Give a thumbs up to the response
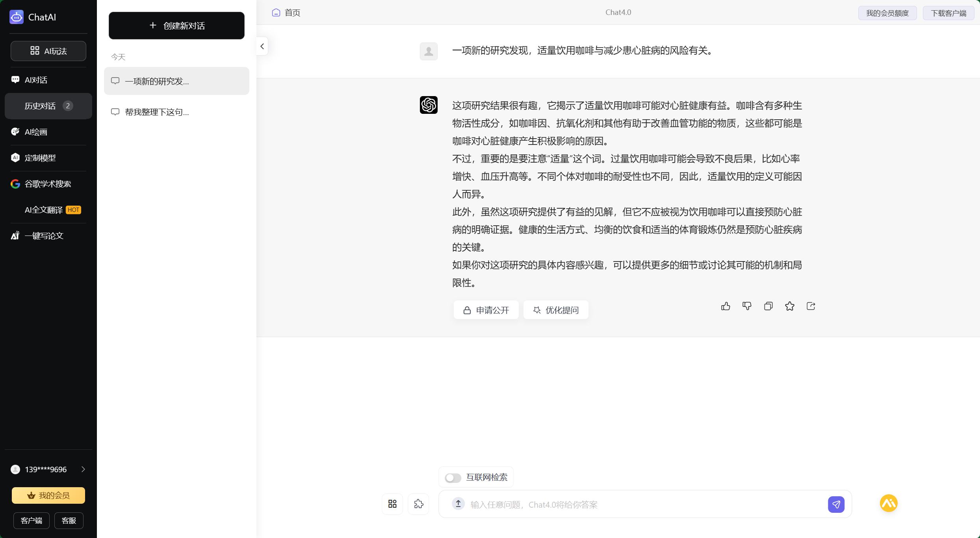 726,306
